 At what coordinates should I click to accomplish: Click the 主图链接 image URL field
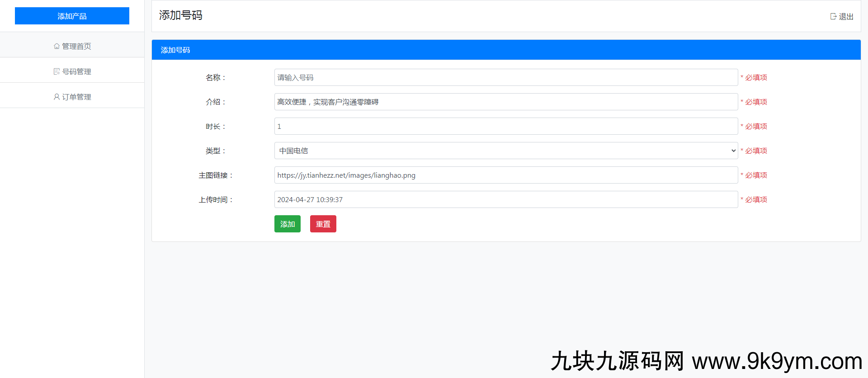(505, 175)
